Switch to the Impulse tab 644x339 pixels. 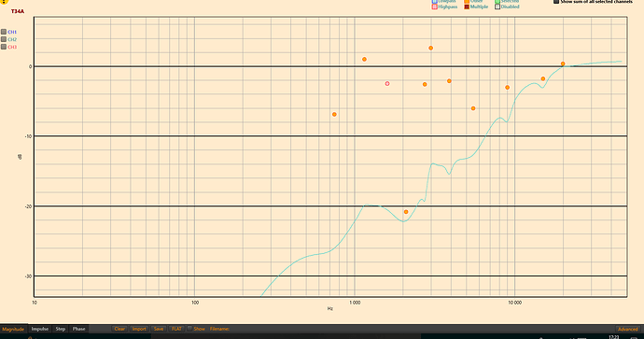click(x=40, y=329)
